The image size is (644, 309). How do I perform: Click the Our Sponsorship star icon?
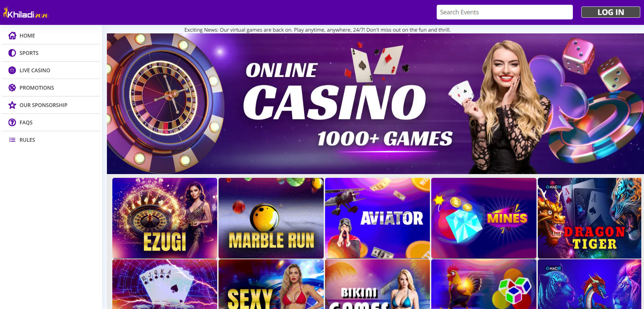pyautogui.click(x=12, y=105)
